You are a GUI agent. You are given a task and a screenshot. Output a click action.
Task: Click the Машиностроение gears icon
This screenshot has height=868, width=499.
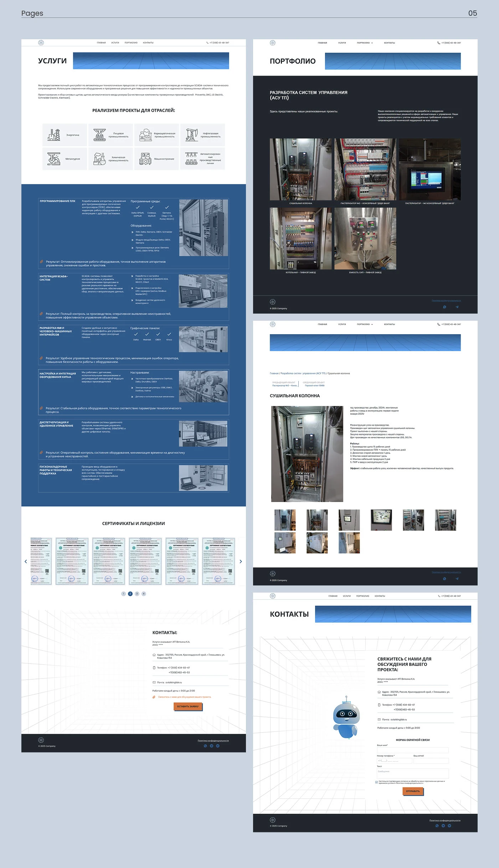145,159
